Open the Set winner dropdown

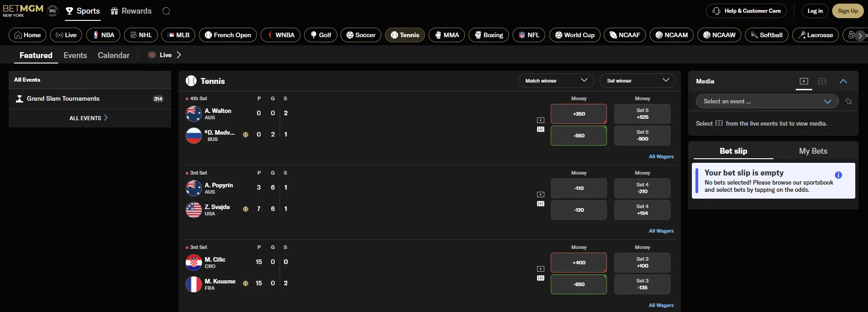pyautogui.click(x=638, y=81)
